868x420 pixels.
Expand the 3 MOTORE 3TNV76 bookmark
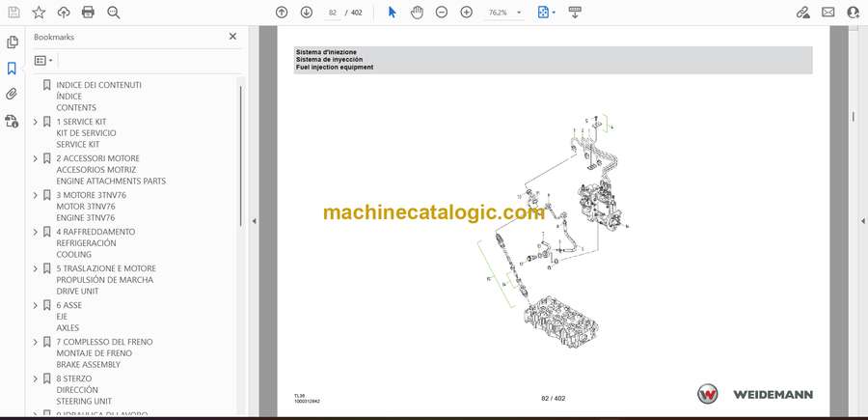click(x=36, y=195)
